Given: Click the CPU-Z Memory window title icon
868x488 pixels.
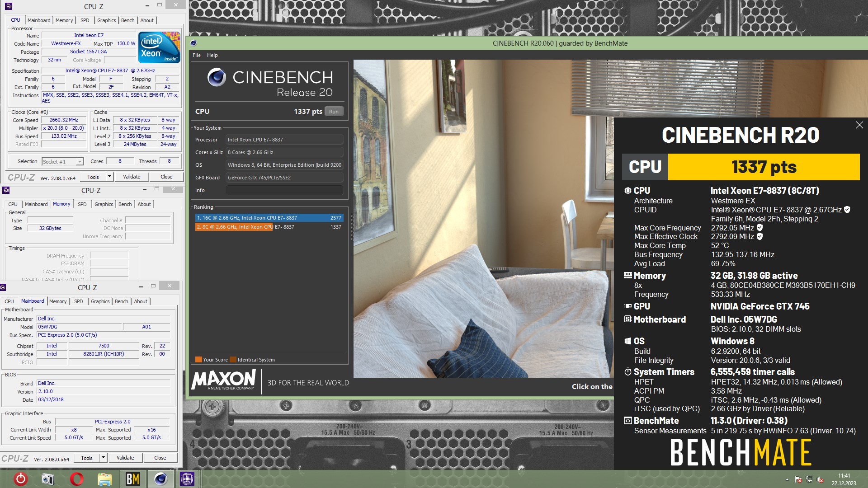Looking at the screenshot, I should click(6, 190).
